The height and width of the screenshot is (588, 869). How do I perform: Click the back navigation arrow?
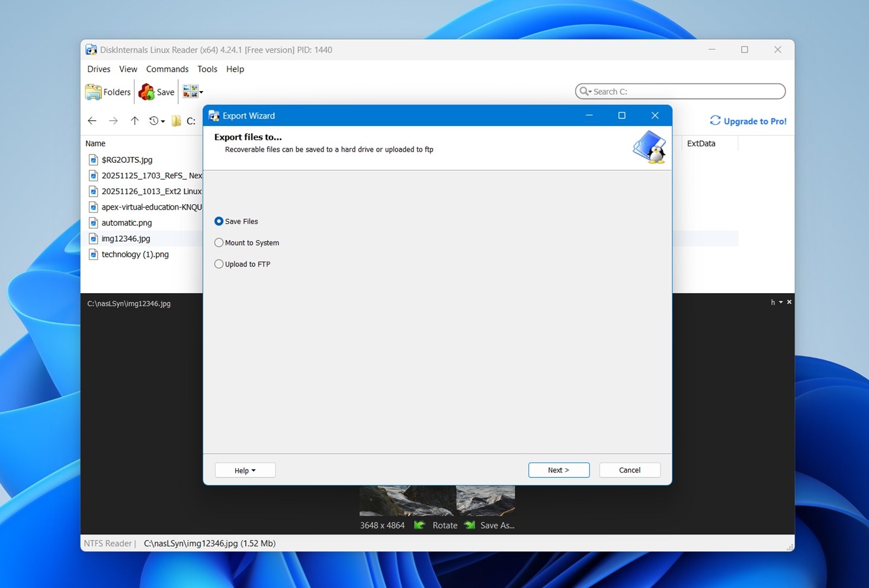pos(92,121)
